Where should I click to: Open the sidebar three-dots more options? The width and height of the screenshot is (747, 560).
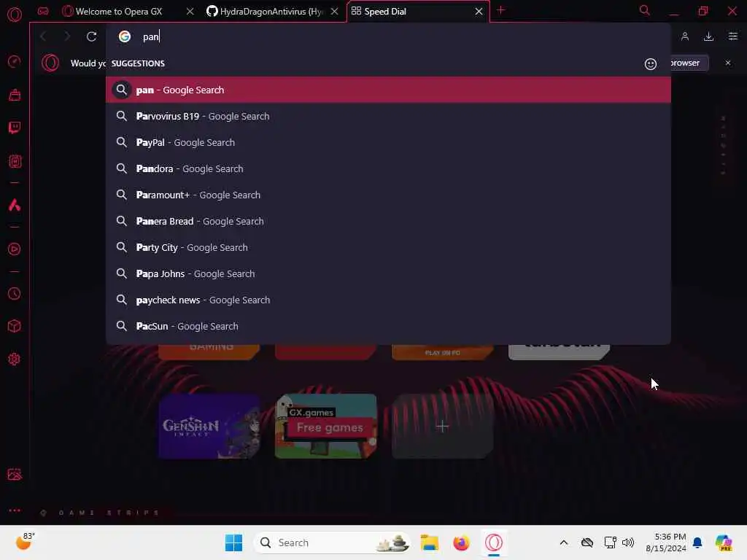point(15,510)
